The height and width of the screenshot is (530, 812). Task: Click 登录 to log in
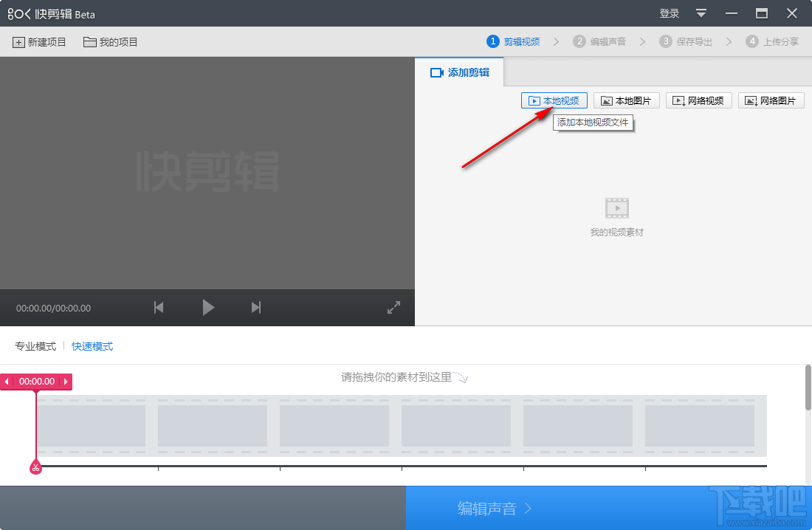669,13
